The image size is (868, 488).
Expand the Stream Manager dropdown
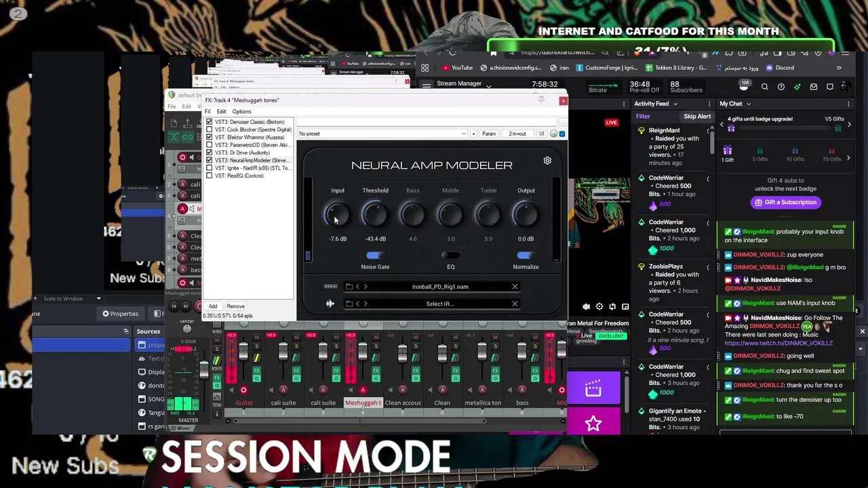point(488,85)
